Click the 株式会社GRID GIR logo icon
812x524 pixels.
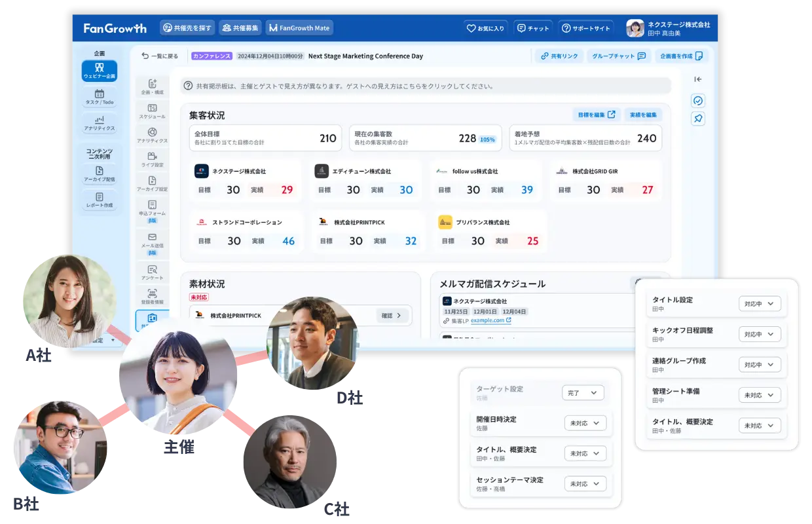coord(562,171)
